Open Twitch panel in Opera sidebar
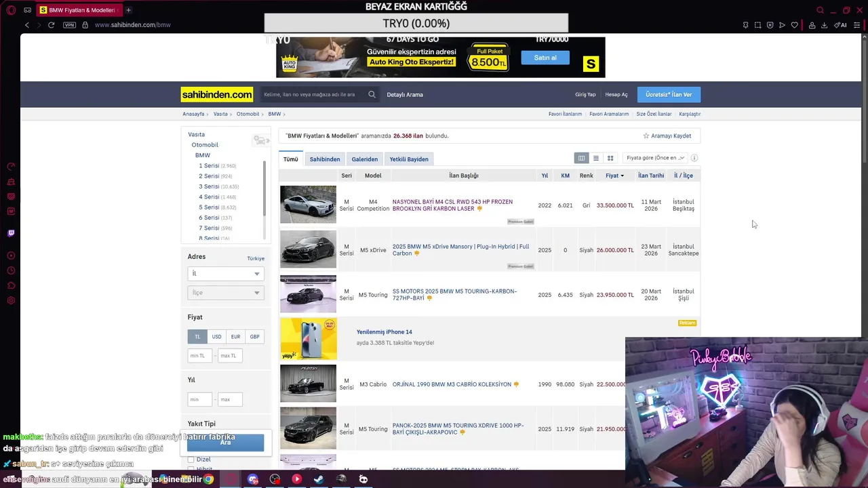Screen dimensions: 868x488 [x=11, y=233]
